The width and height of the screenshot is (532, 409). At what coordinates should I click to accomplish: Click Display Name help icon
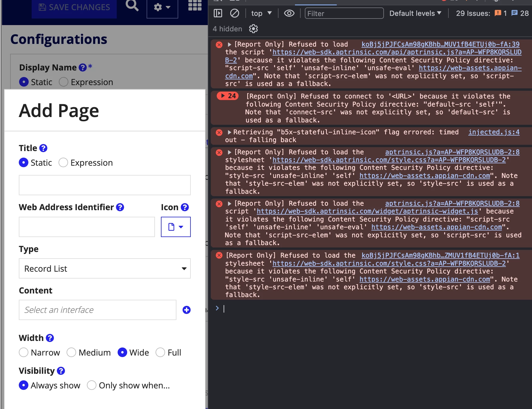83,67
